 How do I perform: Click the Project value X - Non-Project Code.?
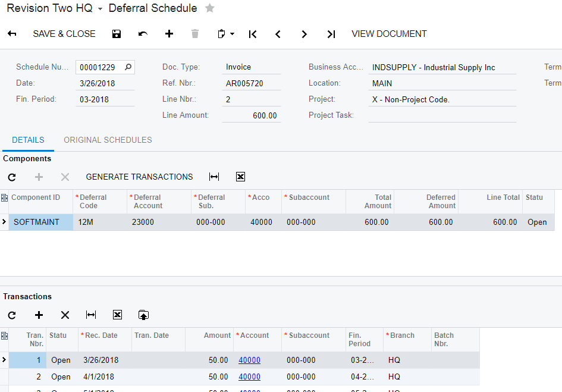coord(442,99)
